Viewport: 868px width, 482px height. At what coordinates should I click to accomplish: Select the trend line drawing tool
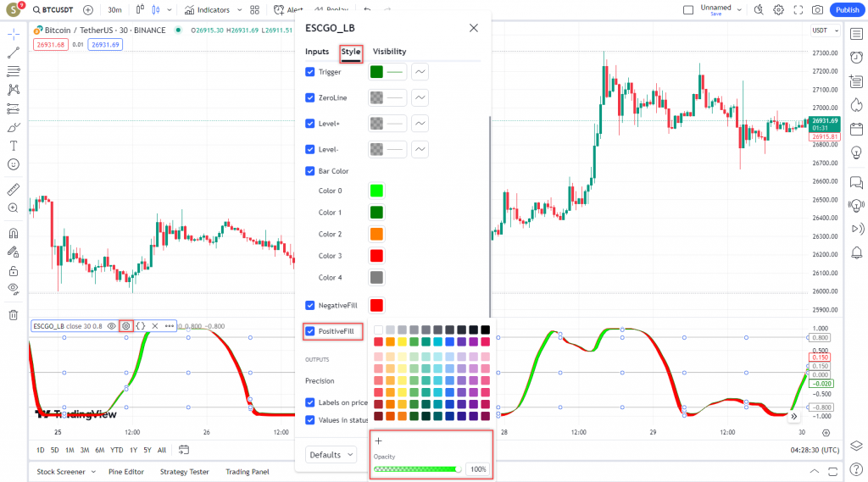tap(14, 53)
